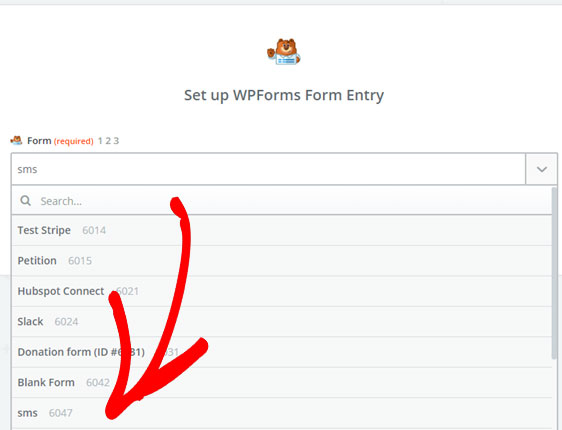Click the Set up WPForms Form Entry heading

[284, 95]
